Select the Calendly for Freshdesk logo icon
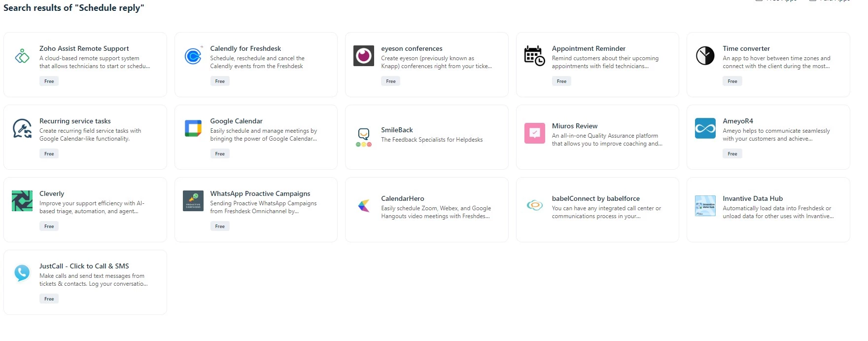This screenshot has width=868, height=341. (x=193, y=56)
